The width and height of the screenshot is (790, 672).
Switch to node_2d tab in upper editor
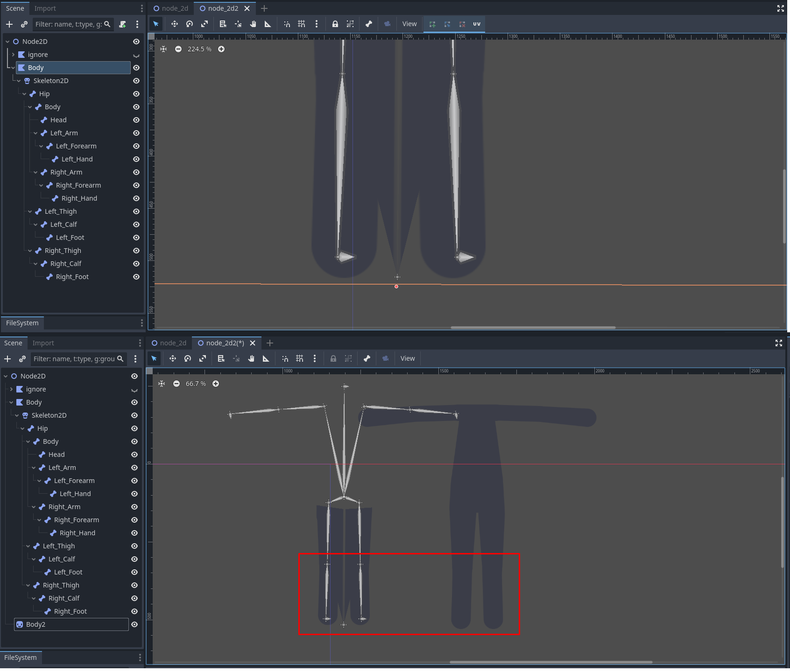tap(171, 8)
